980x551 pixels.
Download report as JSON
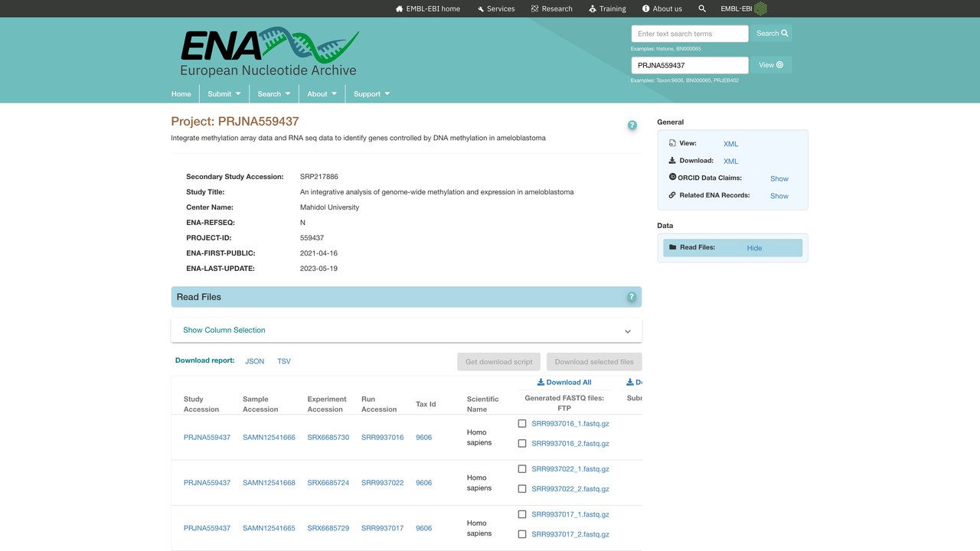[255, 361]
